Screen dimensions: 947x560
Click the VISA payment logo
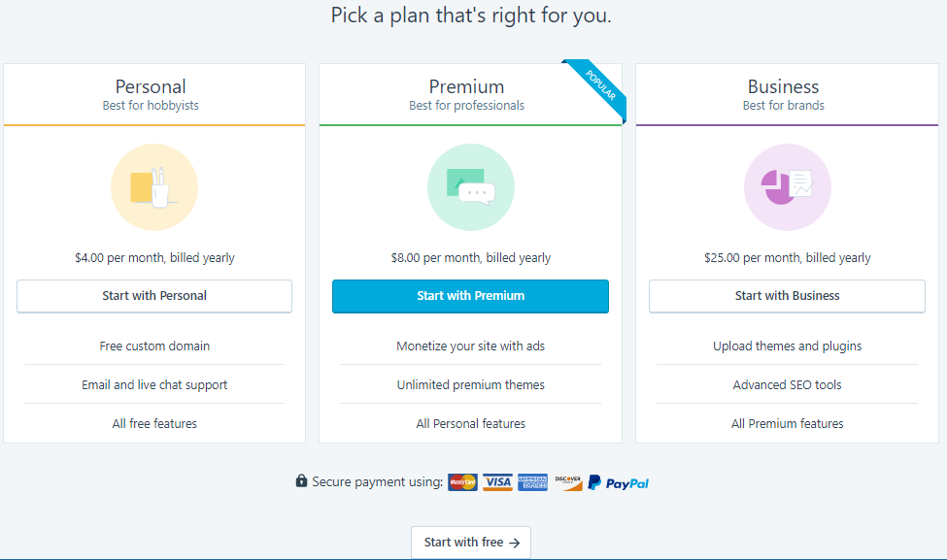point(497,482)
